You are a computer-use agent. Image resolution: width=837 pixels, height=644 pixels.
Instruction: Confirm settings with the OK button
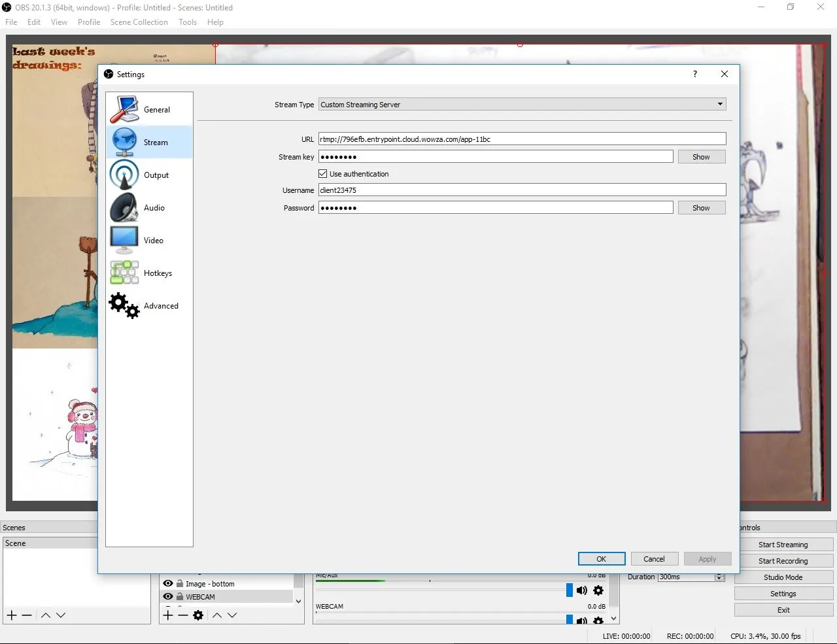tap(602, 559)
